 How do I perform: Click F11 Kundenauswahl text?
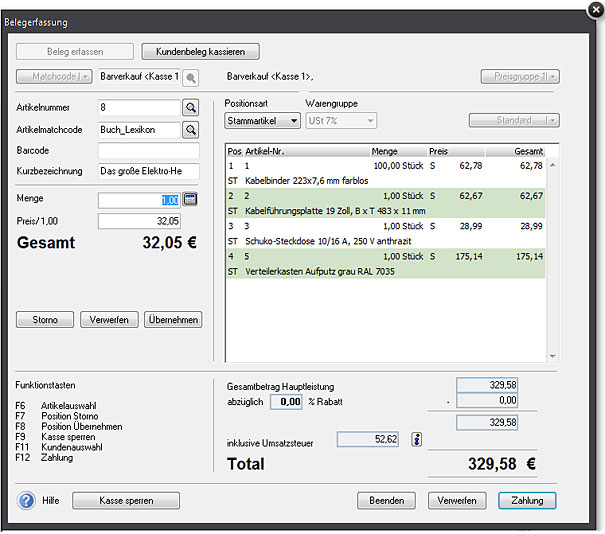point(59,448)
